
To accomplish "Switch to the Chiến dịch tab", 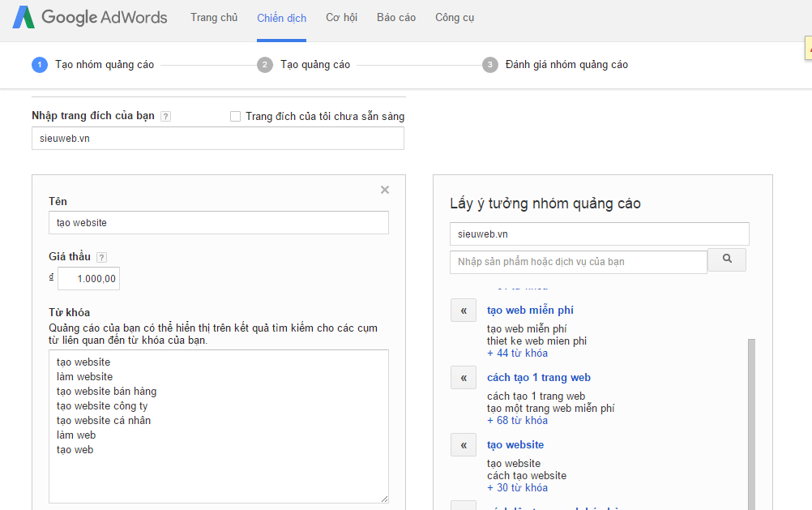I will click(282, 18).
